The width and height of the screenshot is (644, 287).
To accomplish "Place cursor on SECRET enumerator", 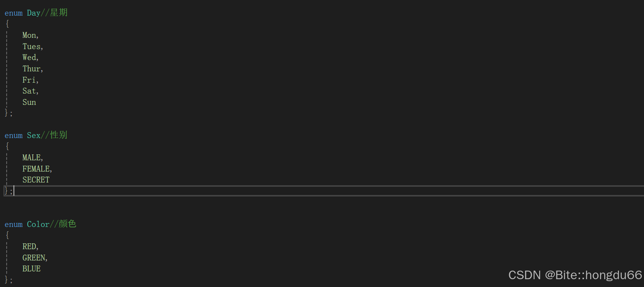I will (x=36, y=180).
